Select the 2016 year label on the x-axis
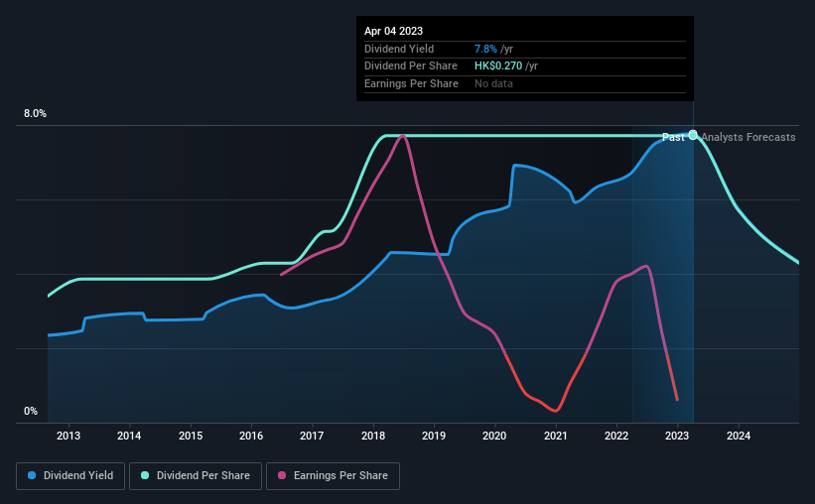The image size is (815, 504). [251, 436]
